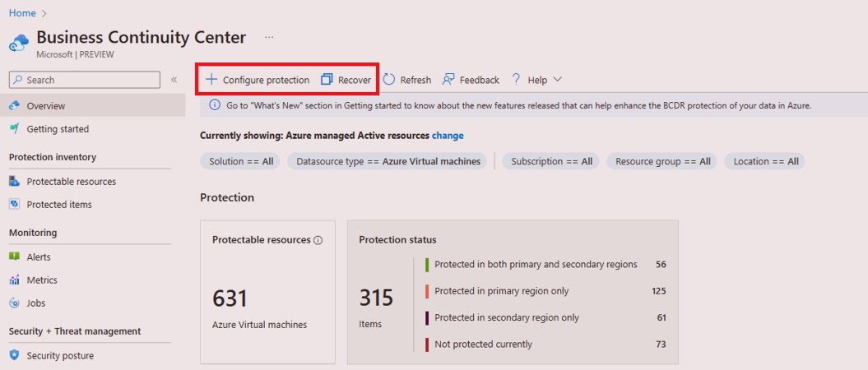Collapse the sidebar with double chevron
Viewport: 868px width, 370px height.
[174, 80]
